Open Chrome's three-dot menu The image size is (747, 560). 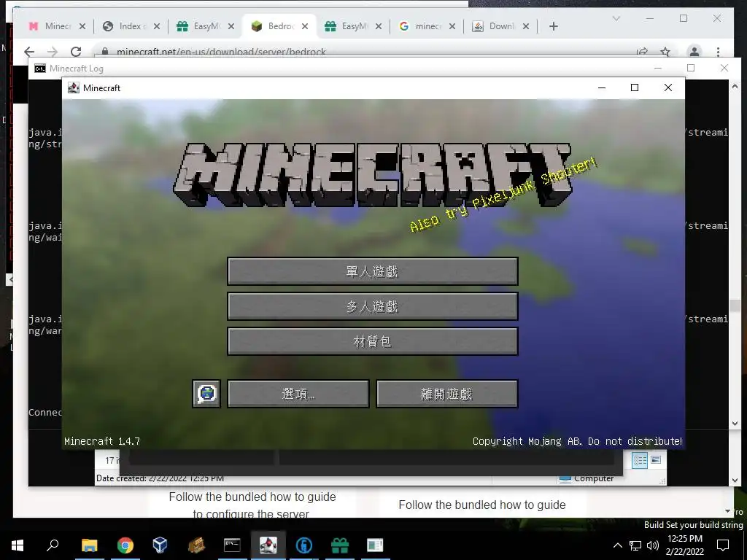click(x=718, y=52)
